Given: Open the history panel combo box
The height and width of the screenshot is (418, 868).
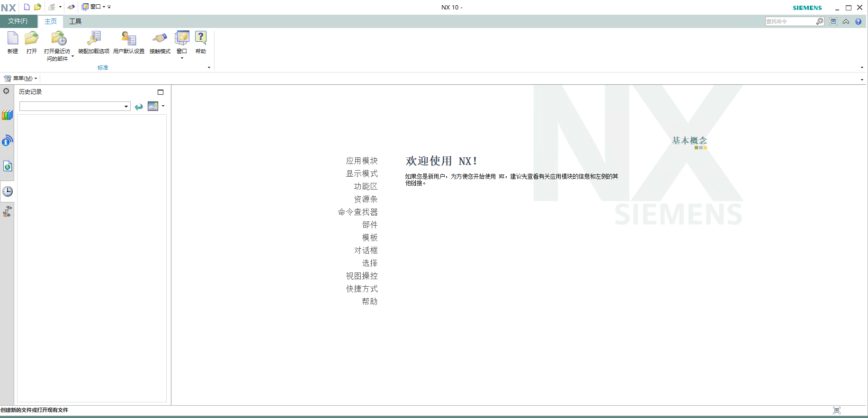Looking at the screenshot, I should [75, 106].
